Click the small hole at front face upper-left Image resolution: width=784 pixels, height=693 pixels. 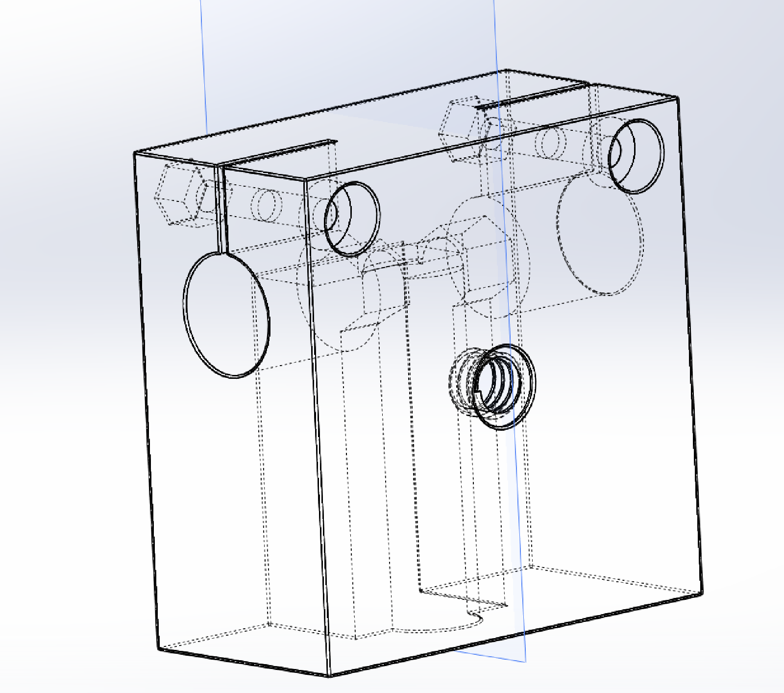point(353,219)
